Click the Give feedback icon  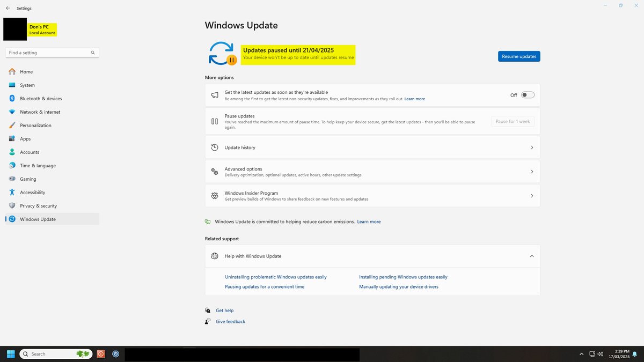coord(208,321)
